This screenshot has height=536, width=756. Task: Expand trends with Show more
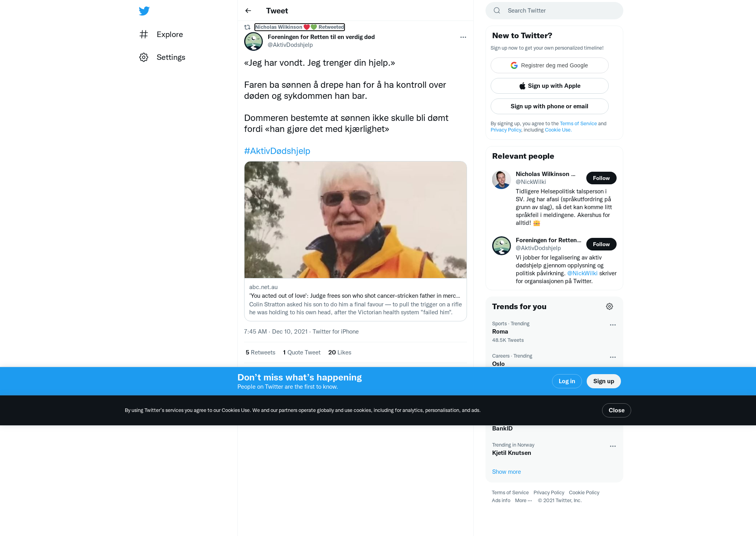pos(506,472)
